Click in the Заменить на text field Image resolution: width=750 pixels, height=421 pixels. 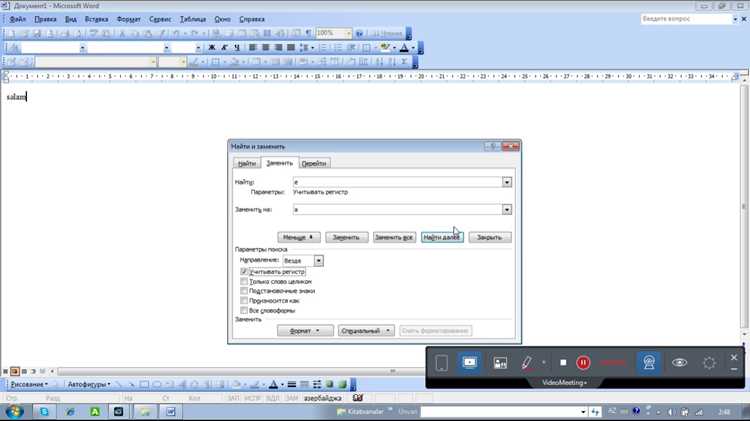(x=397, y=210)
